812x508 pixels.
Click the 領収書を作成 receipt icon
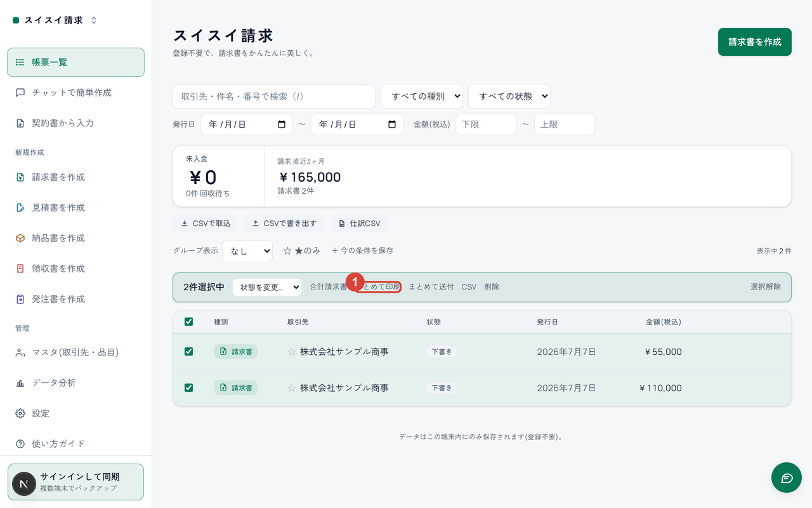pyautogui.click(x=20, y=269)
